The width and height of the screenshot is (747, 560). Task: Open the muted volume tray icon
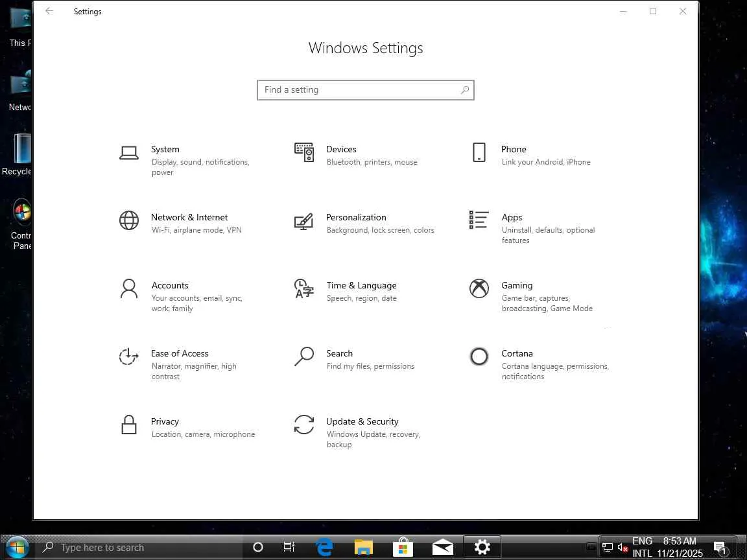622,548
